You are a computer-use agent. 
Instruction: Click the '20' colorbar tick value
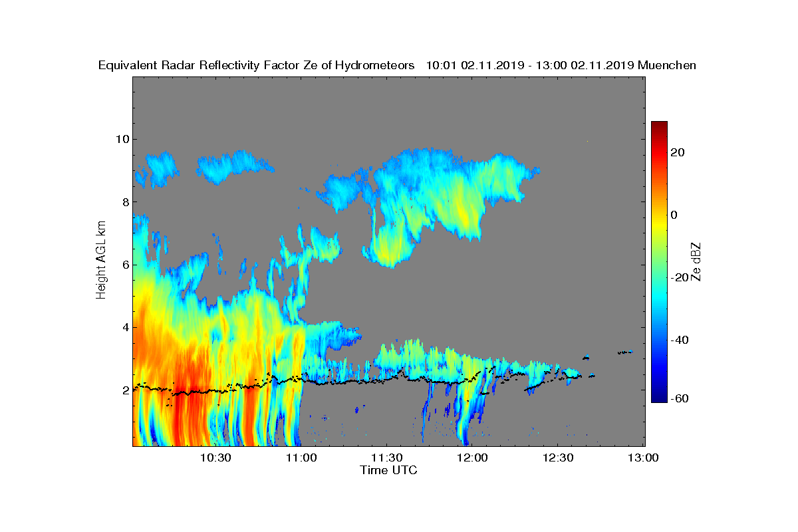(x=678, y=152)
